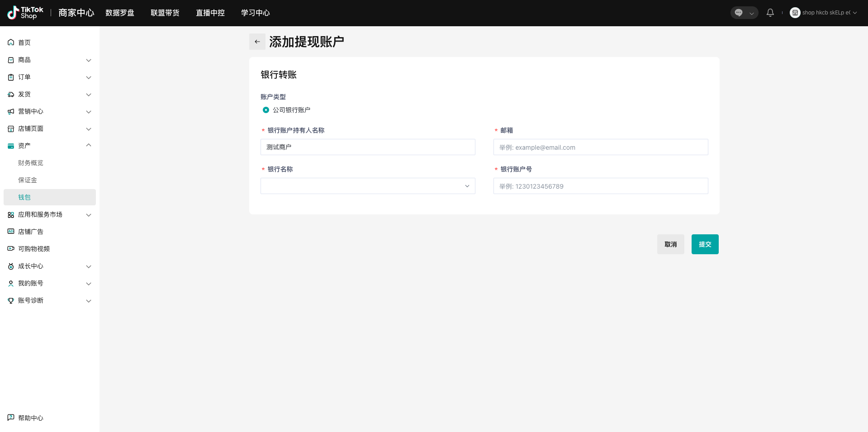The image size is (868, 432).
Task: Open the chat dropdown arrow in header
Action: pyautogui.click(x=751, y=13)
